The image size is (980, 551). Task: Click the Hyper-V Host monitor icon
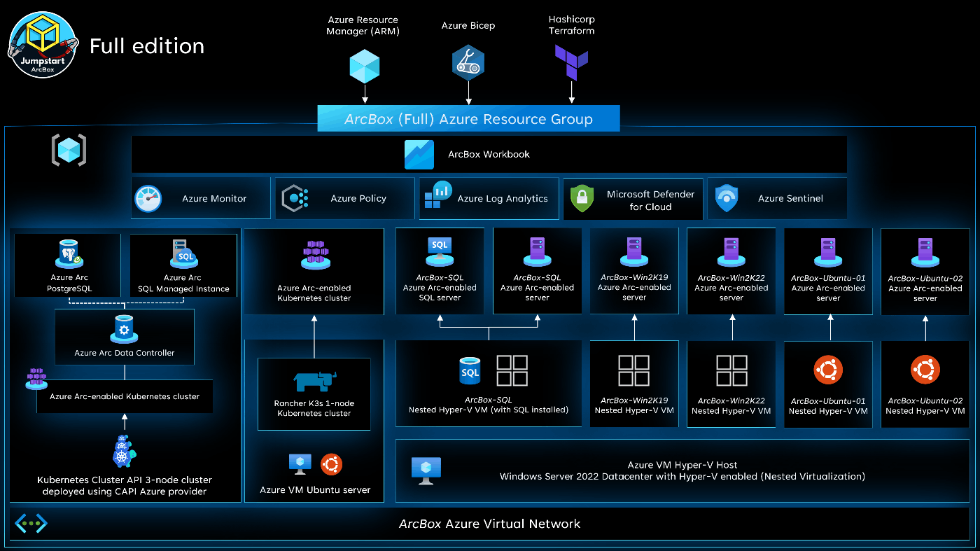(426, 470)
